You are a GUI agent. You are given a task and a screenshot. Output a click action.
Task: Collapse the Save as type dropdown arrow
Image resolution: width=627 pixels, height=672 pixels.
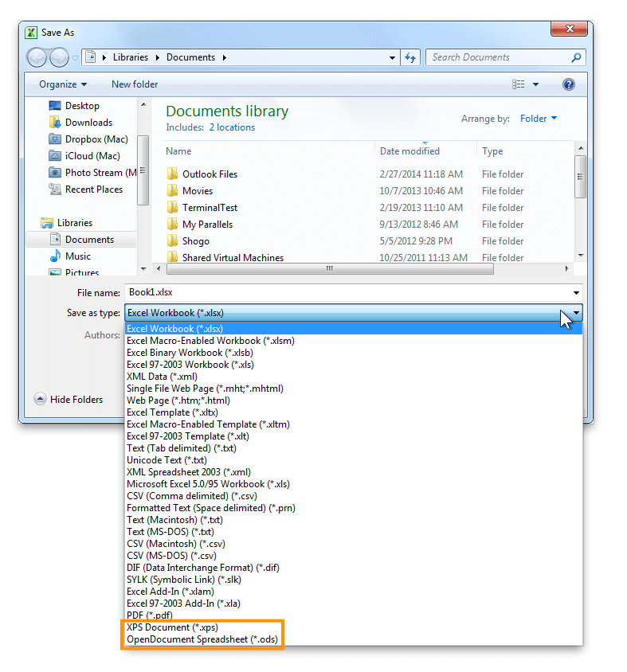click(576, 313)
